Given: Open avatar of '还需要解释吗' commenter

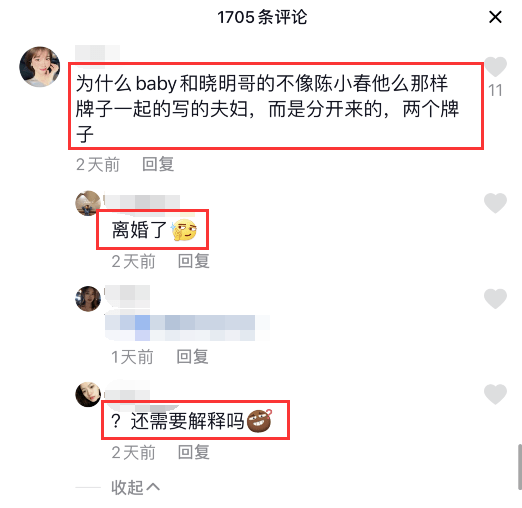Looking at the screenshot, I should [88, 394].
